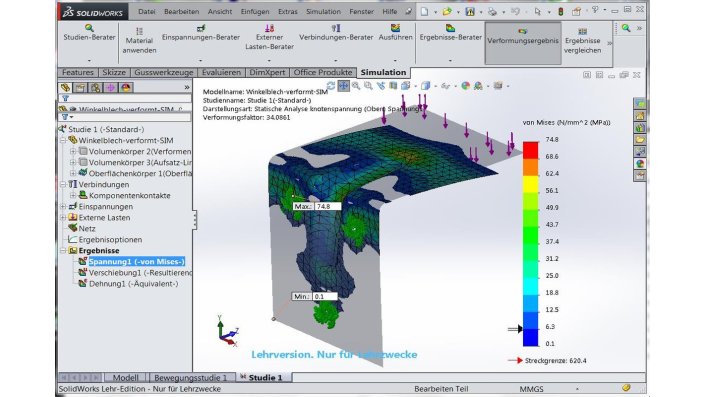Switch to the Gusswerkzeuge tab
705x397 pixels.
pyautogui.click(x=164, y=72)
